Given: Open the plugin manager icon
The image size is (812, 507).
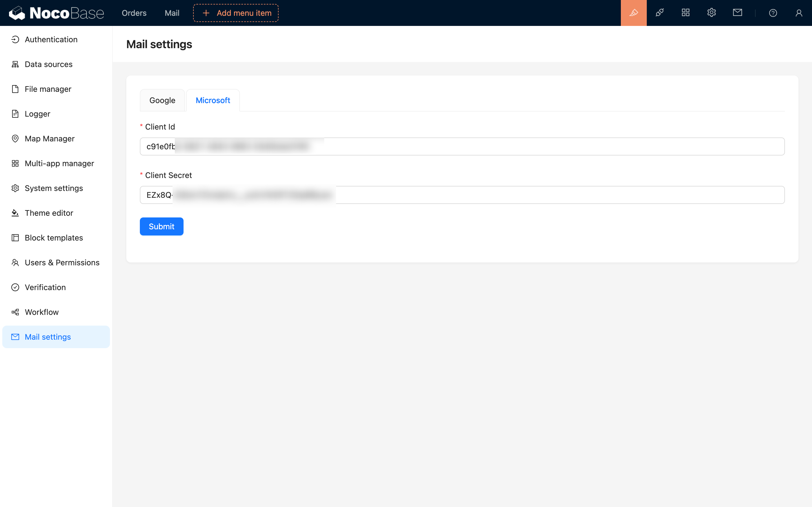Looking at the screenshot, I should point(659,13).
